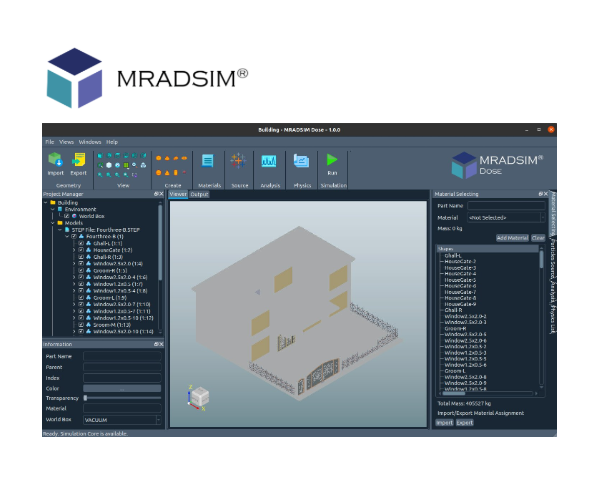Screen dimensions: 600x477
Task: Collapse the STEP File Fourthree-B.STEP node
Action: tap(60, 230)
